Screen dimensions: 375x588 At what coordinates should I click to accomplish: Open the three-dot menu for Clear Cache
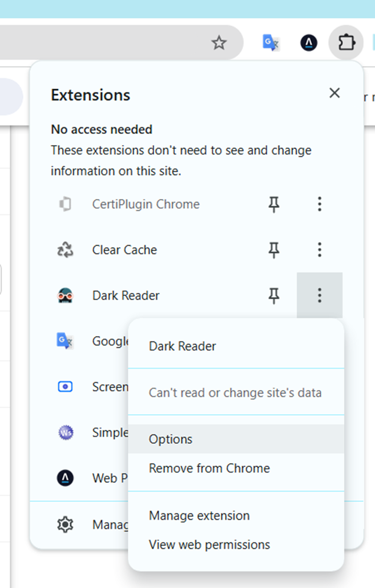(319, 250)
